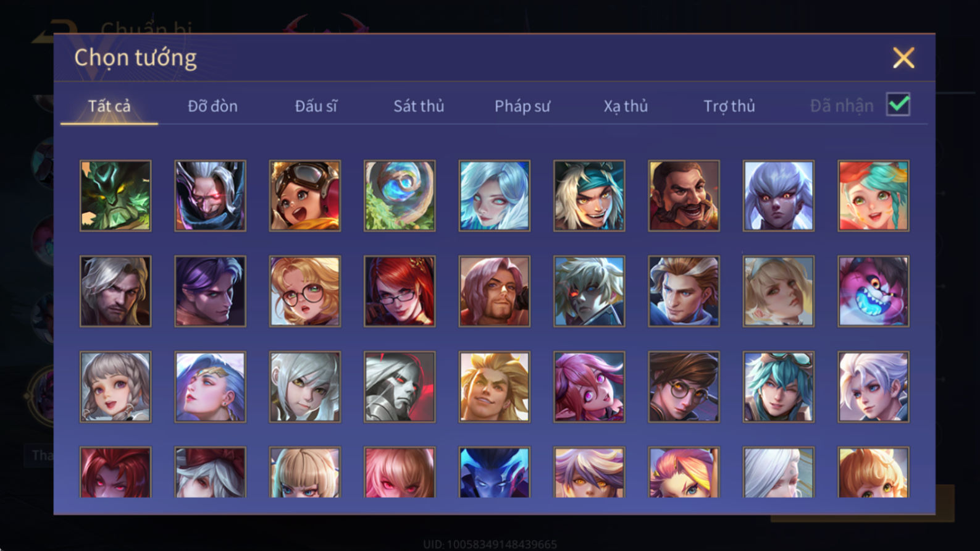Toggle the Đã nhận checkbox
980x551 pixels.
[898, 104]
